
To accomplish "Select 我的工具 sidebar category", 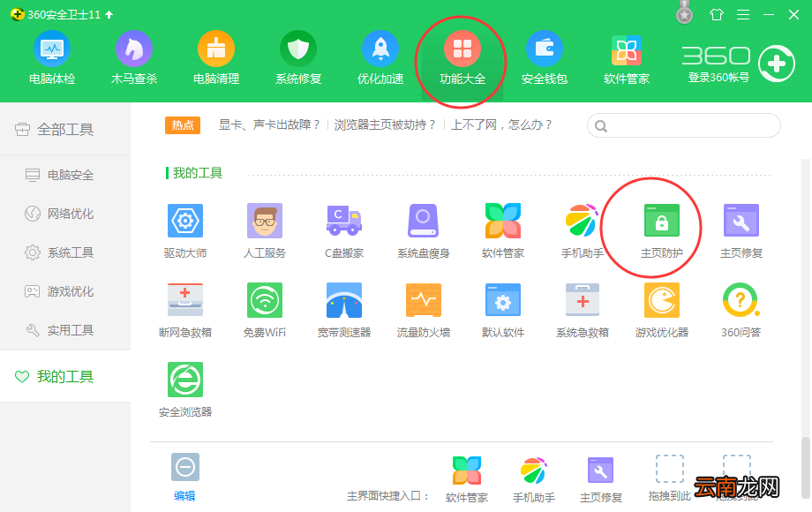I will pyautogui.click(x=65, y=376).
